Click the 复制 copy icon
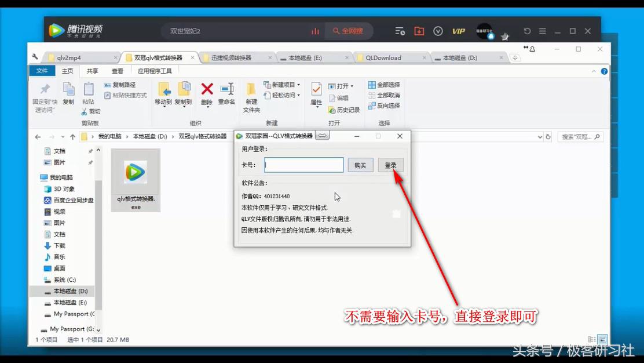 pyautogui.click(x=68, y=89)
